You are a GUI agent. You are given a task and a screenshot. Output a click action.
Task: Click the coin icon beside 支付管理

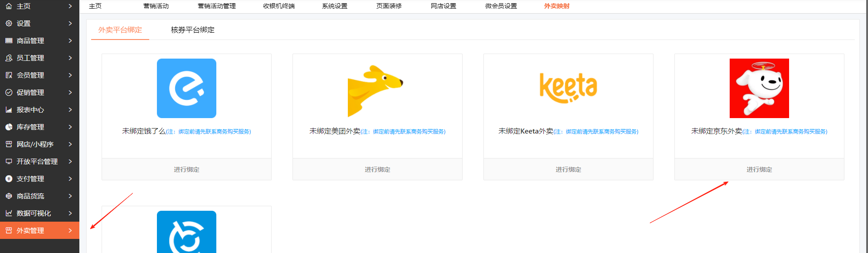(x=9, y=179)
